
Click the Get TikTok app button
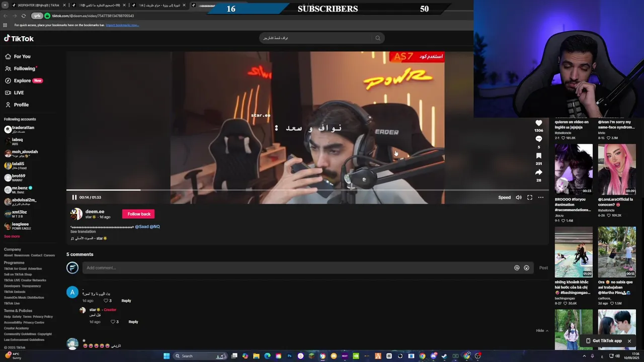(604, 341)
